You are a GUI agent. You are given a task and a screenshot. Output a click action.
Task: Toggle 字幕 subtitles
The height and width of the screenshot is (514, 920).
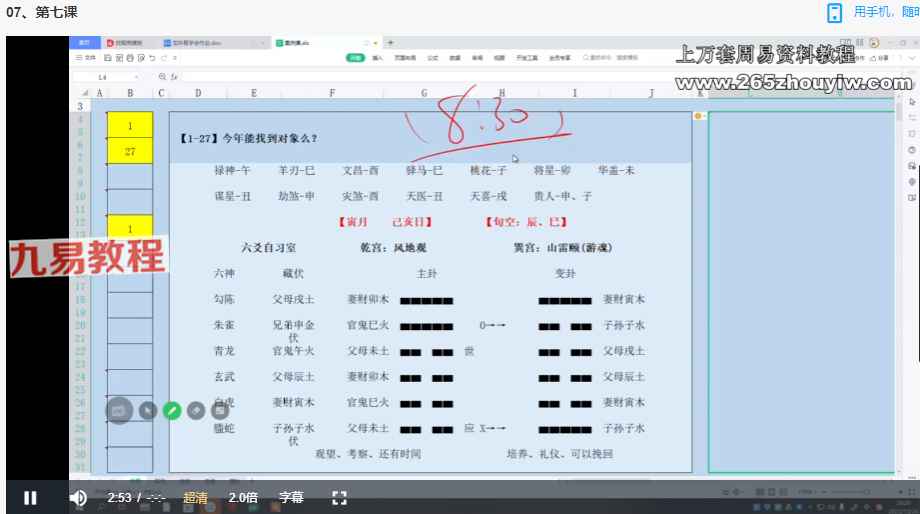click(291, 498)
